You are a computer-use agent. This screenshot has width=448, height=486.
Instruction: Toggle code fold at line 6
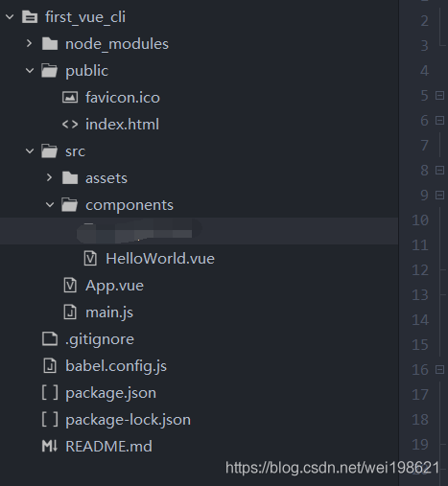pos(440,120)
